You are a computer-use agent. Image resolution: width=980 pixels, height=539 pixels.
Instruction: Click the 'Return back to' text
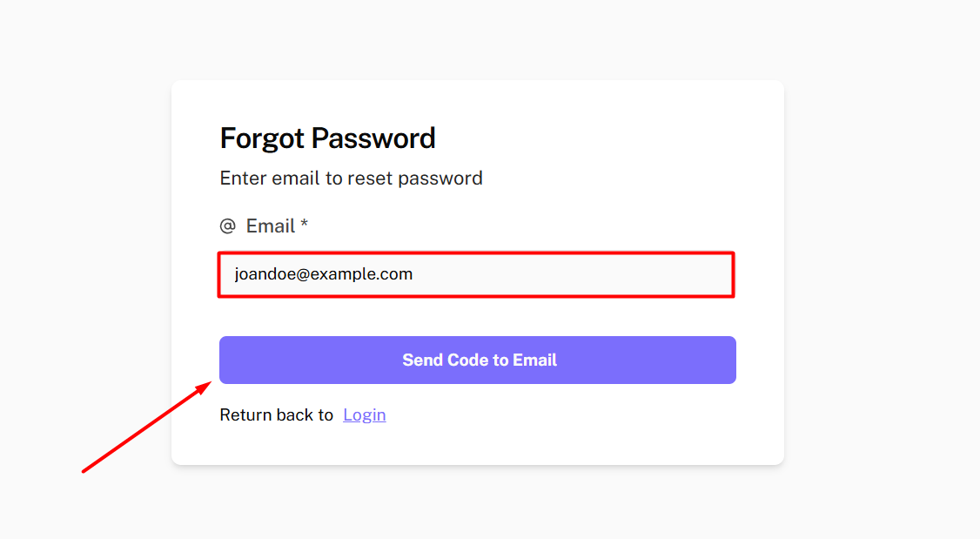click(276, 415)
